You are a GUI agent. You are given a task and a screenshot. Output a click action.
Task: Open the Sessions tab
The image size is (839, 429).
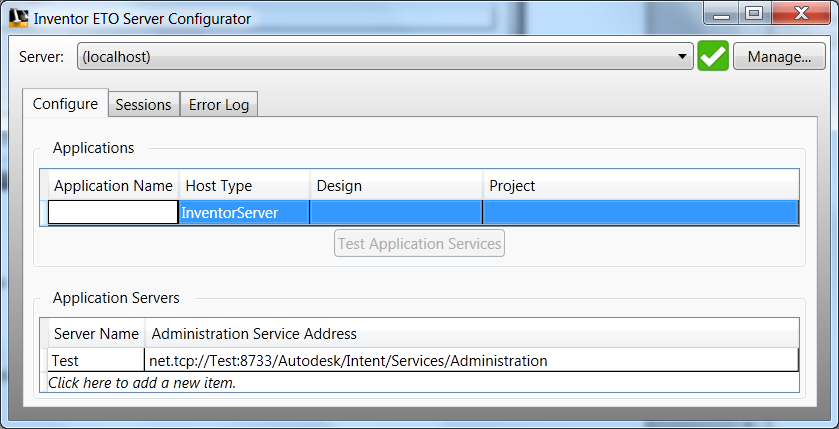(144, 104)
